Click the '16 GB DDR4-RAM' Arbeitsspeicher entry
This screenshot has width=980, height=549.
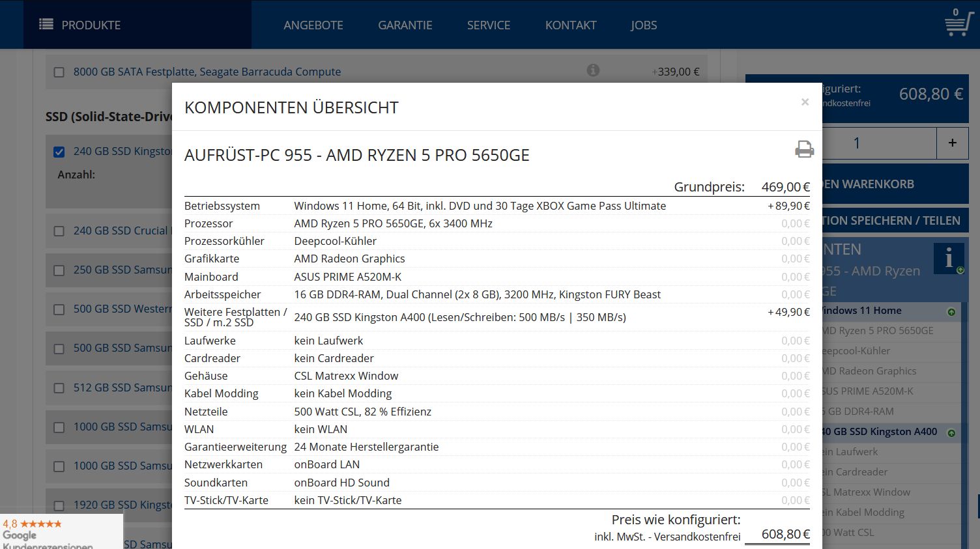click(477, 294)
